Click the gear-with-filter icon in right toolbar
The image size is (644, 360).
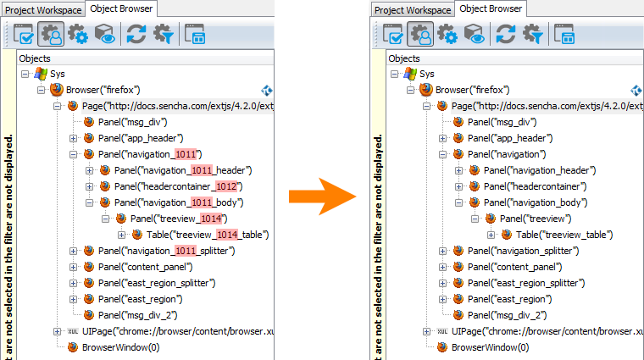tap(533, 34)
